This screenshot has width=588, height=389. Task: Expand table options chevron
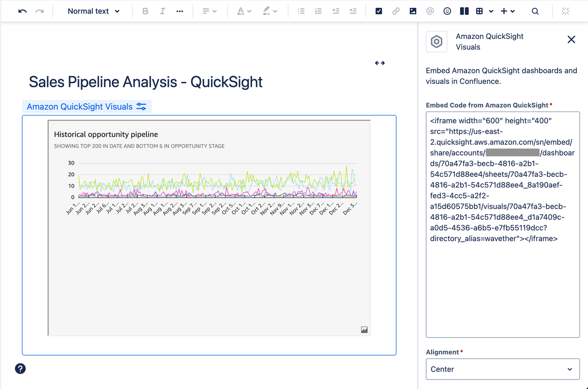491,11
